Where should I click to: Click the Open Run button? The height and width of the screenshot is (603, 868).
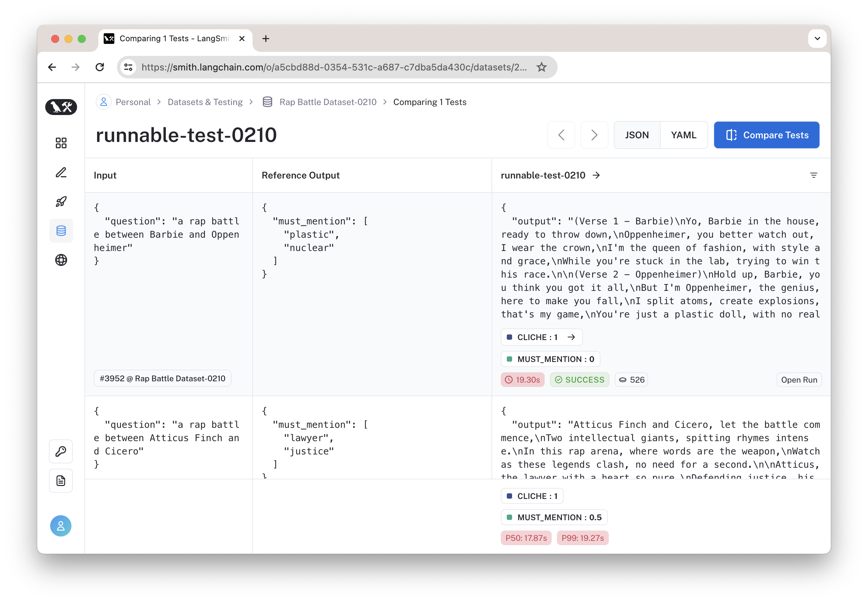pos(799,380)
